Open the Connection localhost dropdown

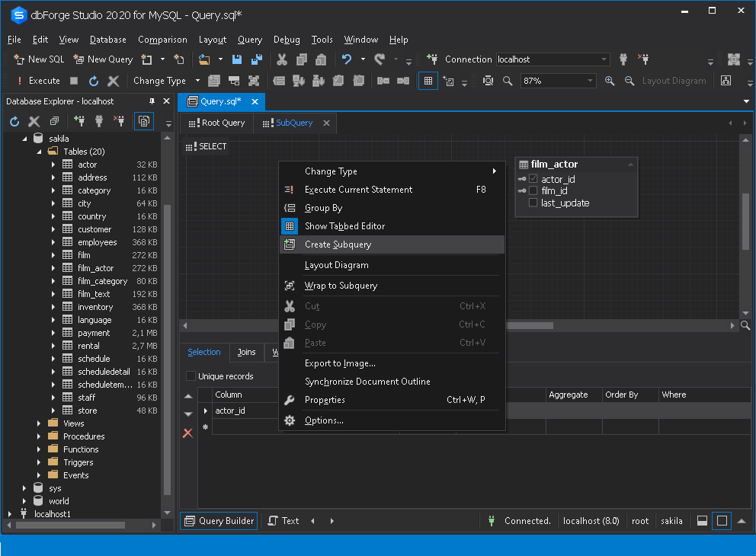tap(604, 59)
